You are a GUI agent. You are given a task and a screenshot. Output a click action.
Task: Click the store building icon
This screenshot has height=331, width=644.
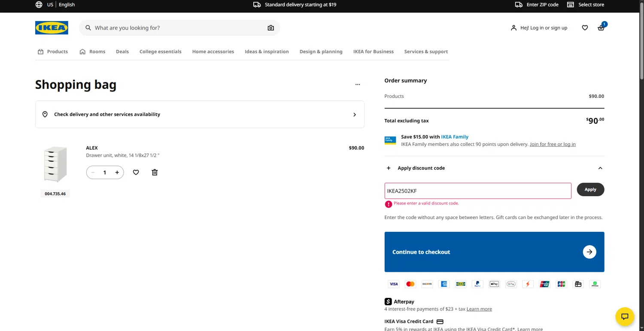(571, 4)
